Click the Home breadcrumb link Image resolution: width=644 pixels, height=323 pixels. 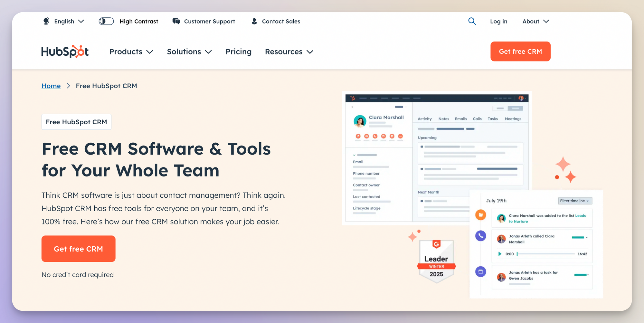coord(51,86)
